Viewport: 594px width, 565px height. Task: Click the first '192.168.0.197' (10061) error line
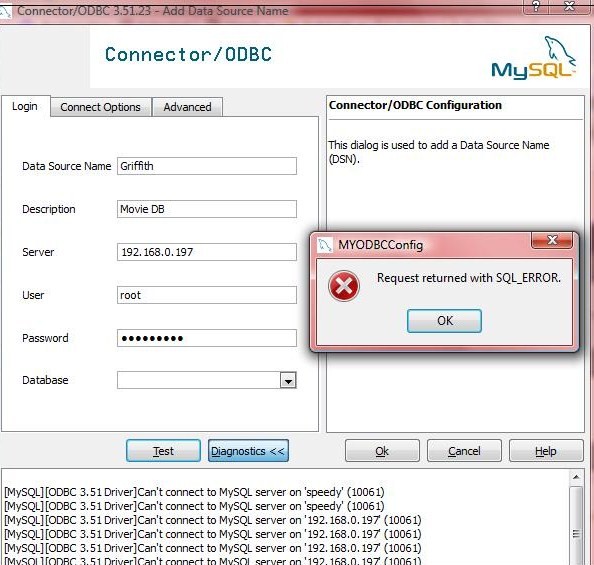coord(213,520)
